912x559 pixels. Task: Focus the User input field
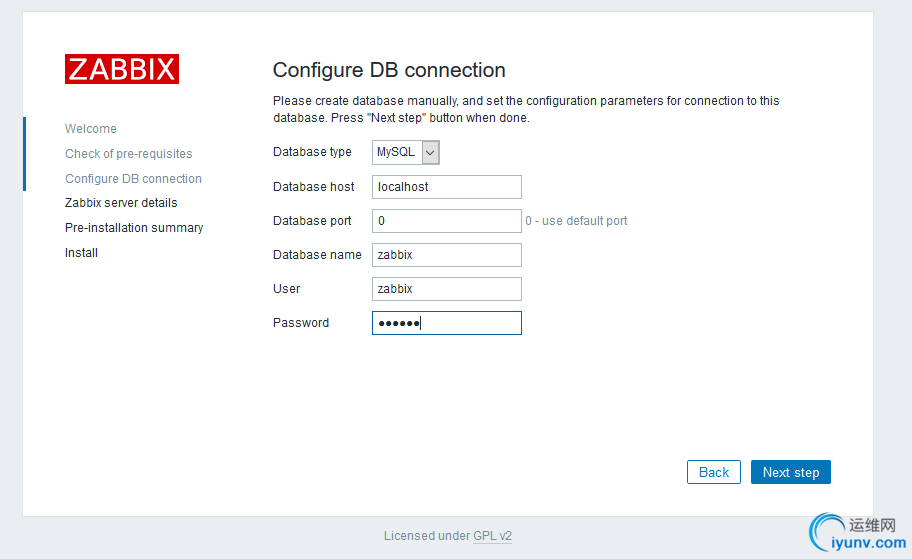[447, 289]
